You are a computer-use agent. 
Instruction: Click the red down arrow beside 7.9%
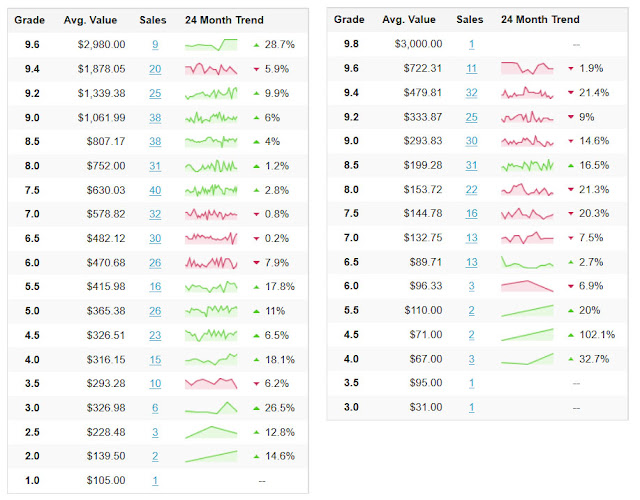point(256,263)
